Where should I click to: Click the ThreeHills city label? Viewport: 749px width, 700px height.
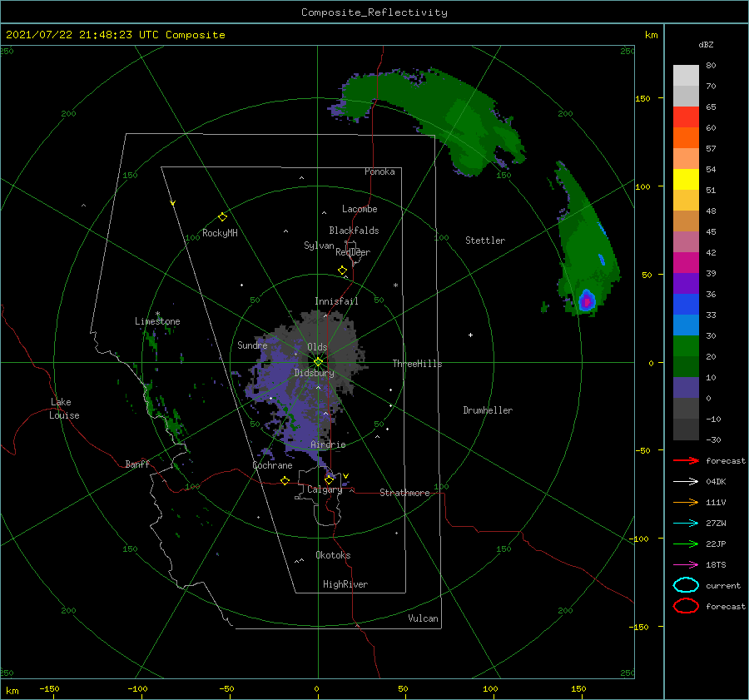[x=418, y=364]
